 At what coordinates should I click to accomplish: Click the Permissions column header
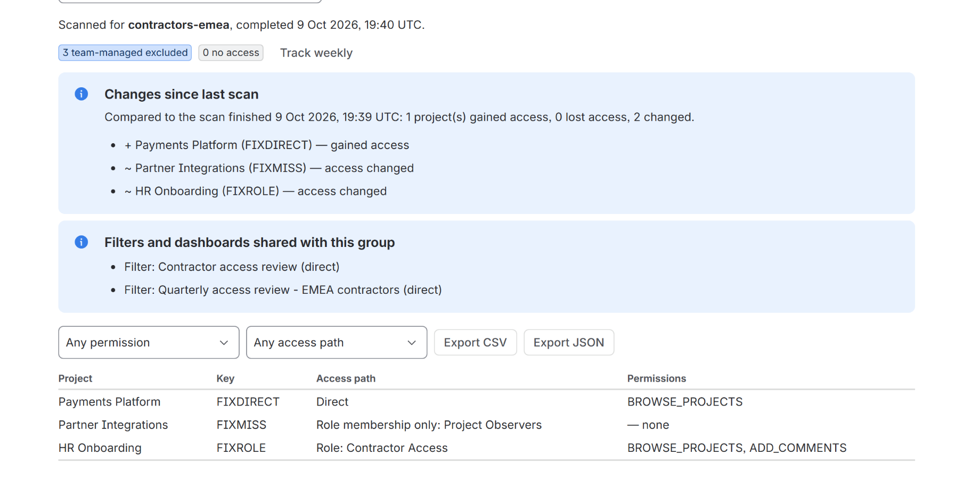pos(657,378)
